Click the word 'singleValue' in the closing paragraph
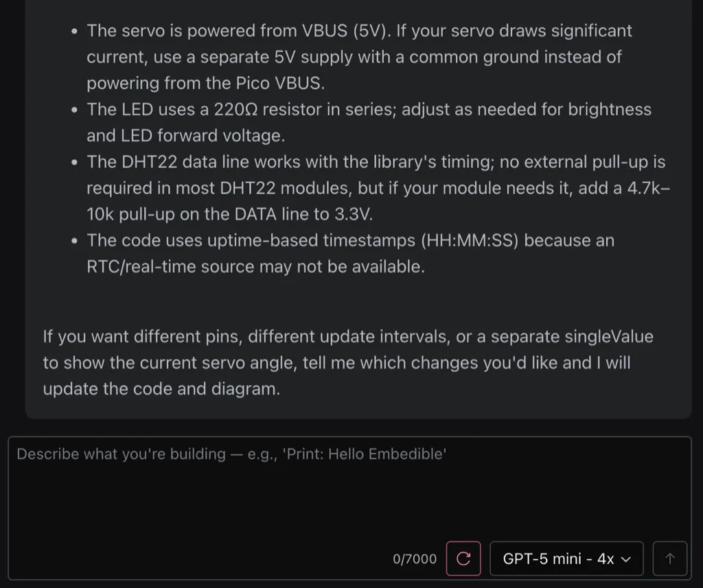Screen dimensions: 703x588 pyautogui.click(x=609, y=337)
